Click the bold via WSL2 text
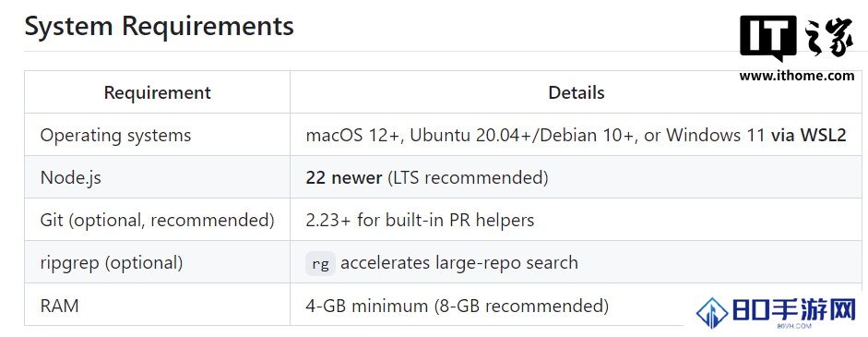This screenshot has width=868, height=337. tap(809, 135)
